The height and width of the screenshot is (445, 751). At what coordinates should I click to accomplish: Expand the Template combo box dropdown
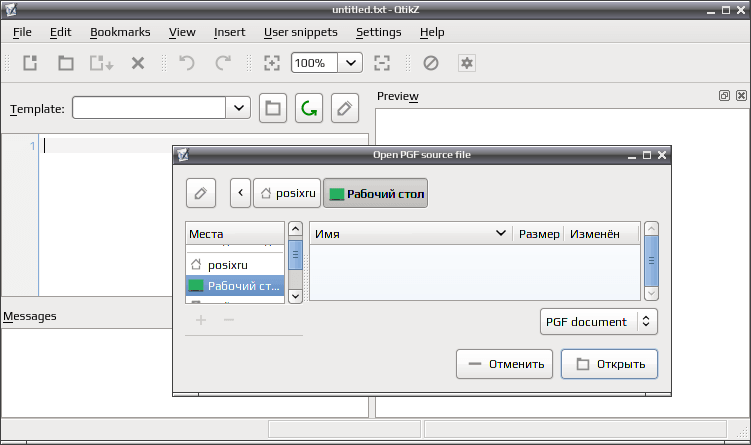click(239, 108)
